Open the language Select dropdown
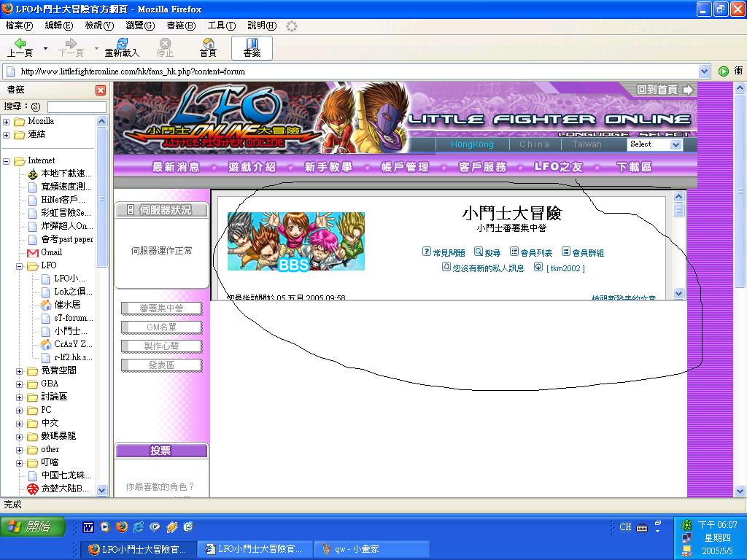The height and width of the screenshot is (560, 747). point(676,144)
